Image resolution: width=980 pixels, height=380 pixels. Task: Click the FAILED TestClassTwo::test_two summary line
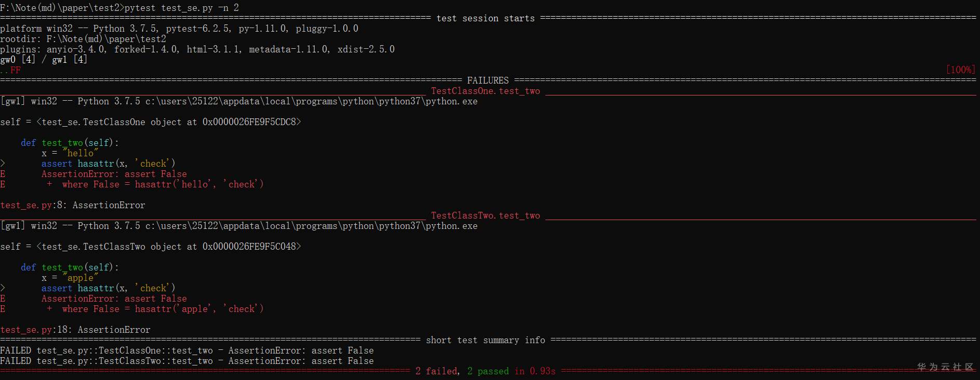[187, 361]
